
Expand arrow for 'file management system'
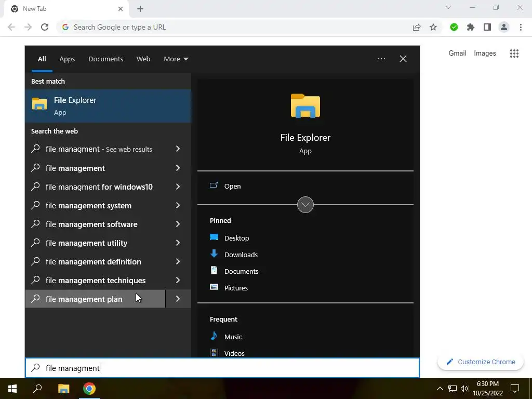point(178,205)
